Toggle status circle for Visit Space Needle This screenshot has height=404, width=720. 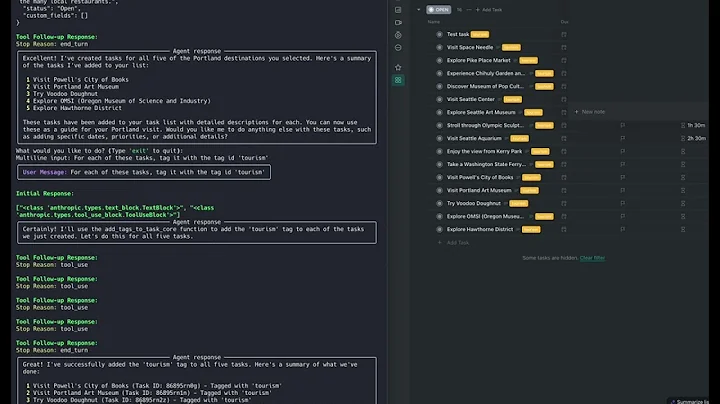click(439, 47)
